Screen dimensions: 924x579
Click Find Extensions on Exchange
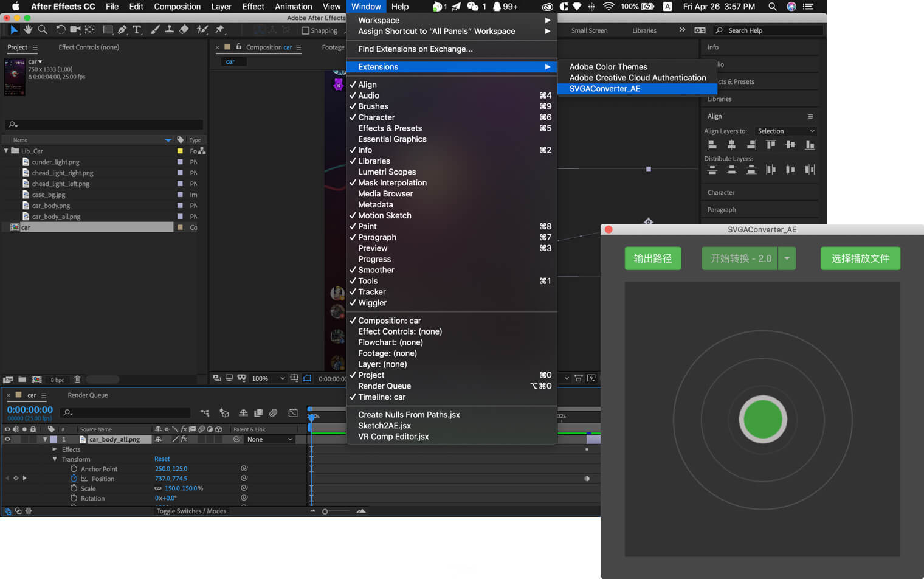(x=452, y=49)
